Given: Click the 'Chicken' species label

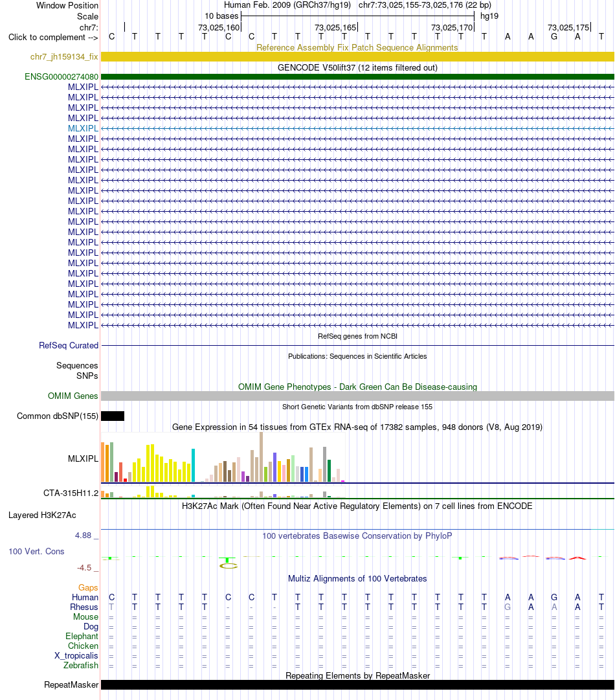Looking at the screenshot, I should (83, 646).
